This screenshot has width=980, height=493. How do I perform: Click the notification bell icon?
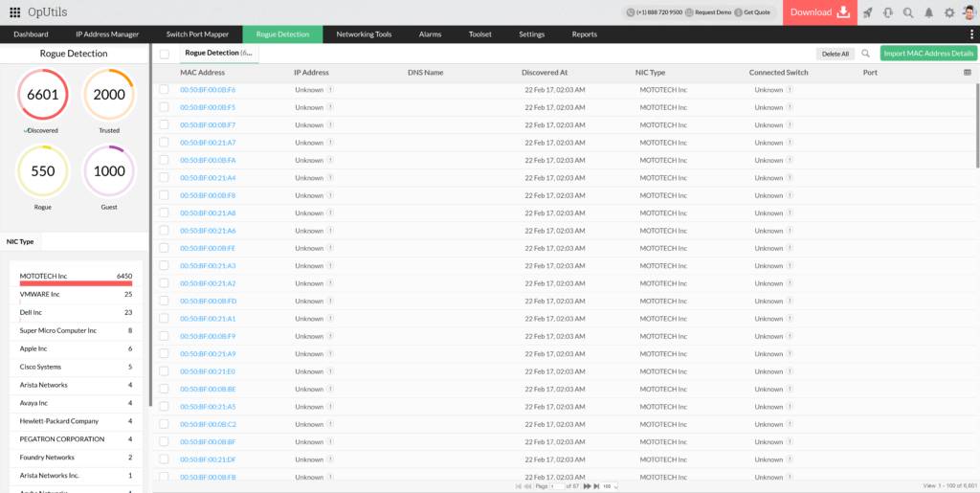point(928,12)
